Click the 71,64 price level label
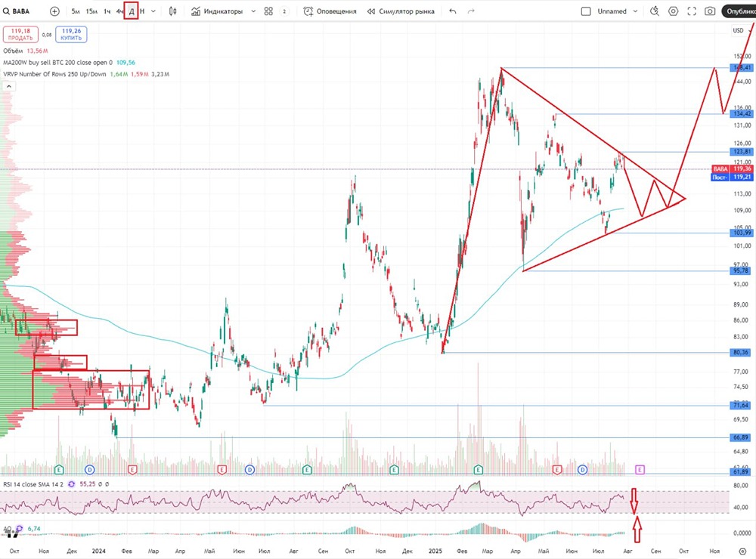Viewport: 756px width, 559px height. click(742, 405)
